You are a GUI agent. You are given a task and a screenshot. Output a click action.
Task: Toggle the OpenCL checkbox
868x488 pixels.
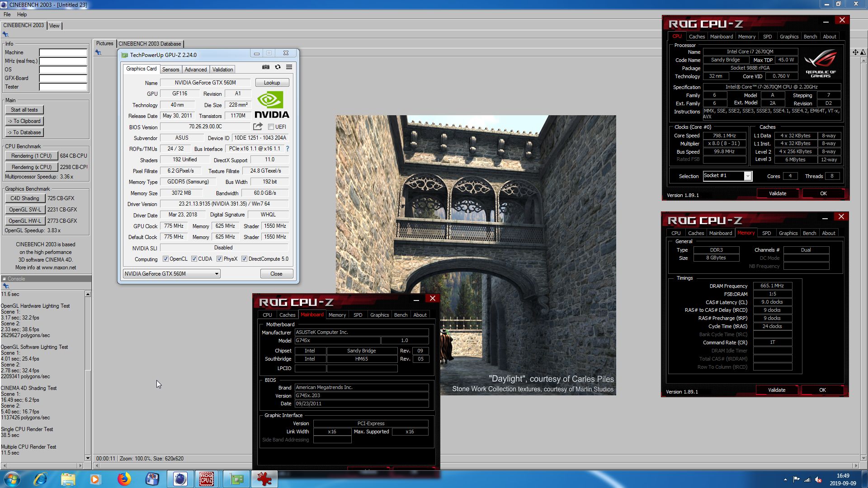click(x=165, y=259)
